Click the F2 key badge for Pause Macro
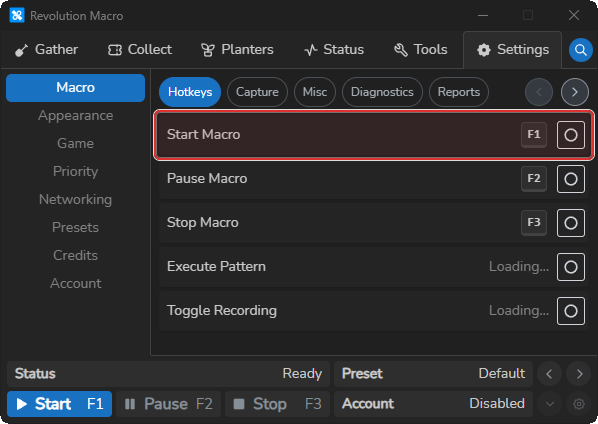The height and width of the screenshot is (424, 598). point(534,178)
